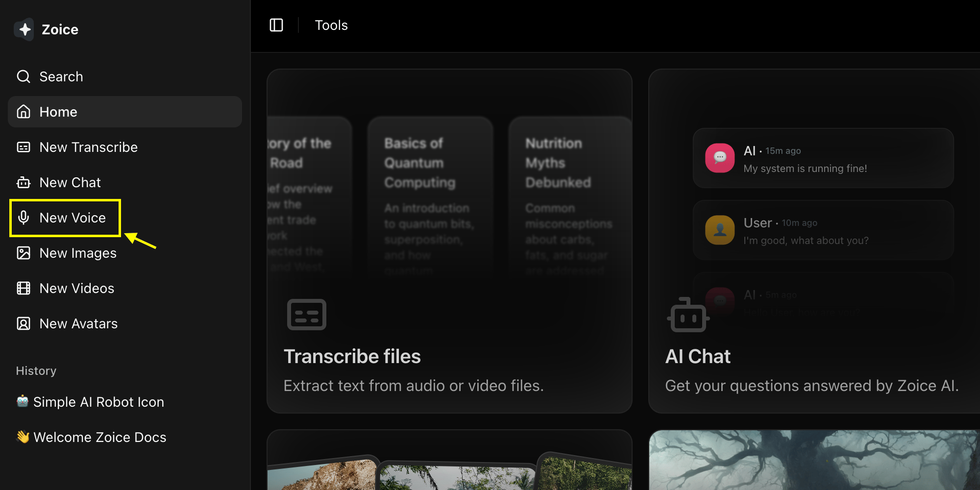Click the AI Chat robot icon
Screen dimensions: 980x490
click(688, 315)
